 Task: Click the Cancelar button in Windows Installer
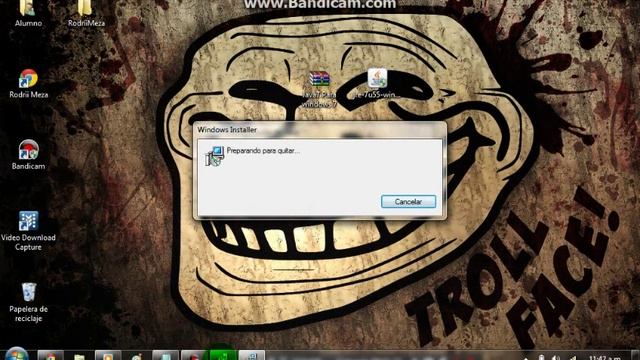click(x=408, y=202)
